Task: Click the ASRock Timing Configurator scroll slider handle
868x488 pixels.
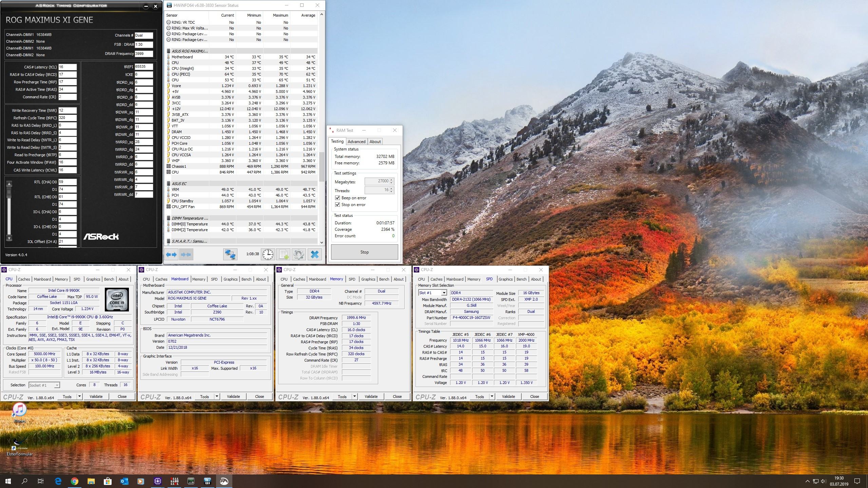Action: click(9, 192)
